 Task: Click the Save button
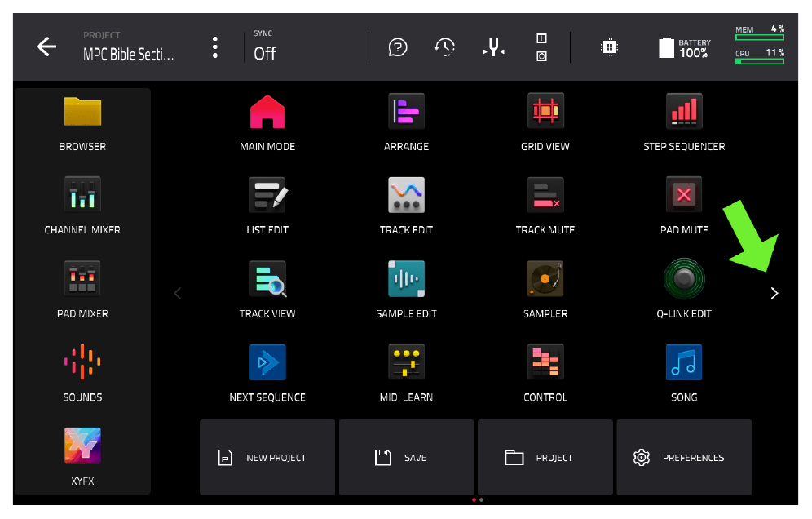[407, 458]
